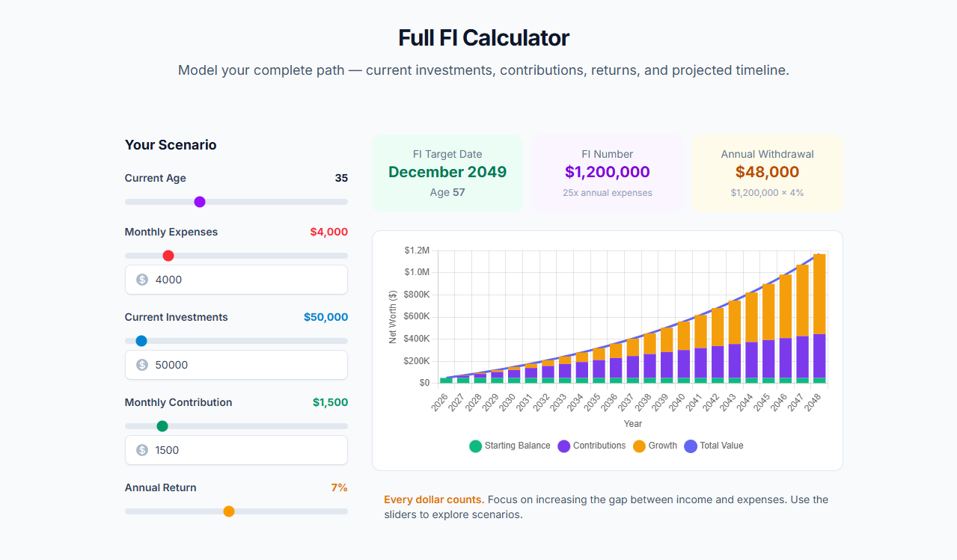Click the Annual Return label

(161, 487)
